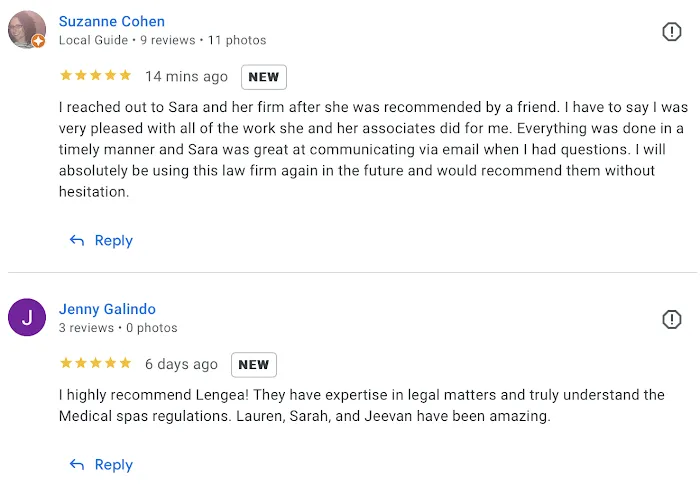Viewport: 700px width, 495px height.
Task: Click the '14 mins ago' timestamp
Action: [186, 77]
